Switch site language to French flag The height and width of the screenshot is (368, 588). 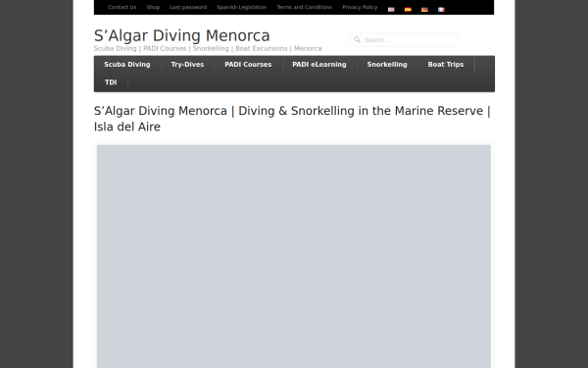coord(441,10)
